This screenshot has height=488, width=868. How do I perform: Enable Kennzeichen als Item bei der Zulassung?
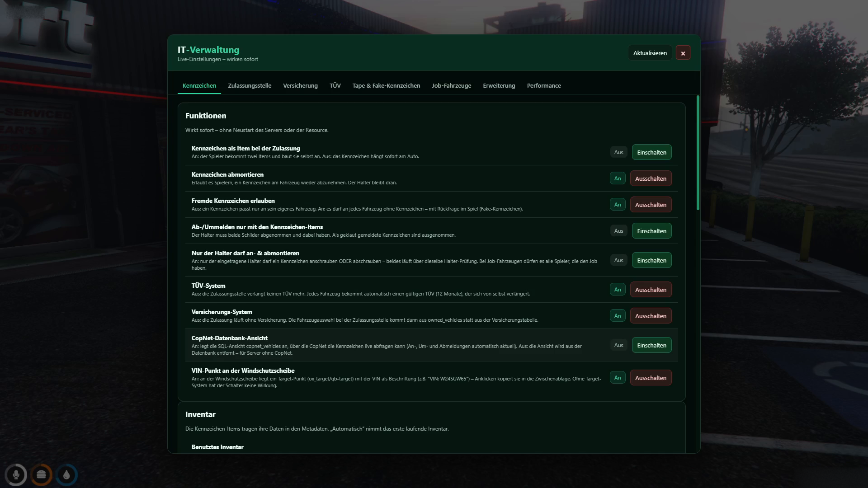click(x=651, y=152)
